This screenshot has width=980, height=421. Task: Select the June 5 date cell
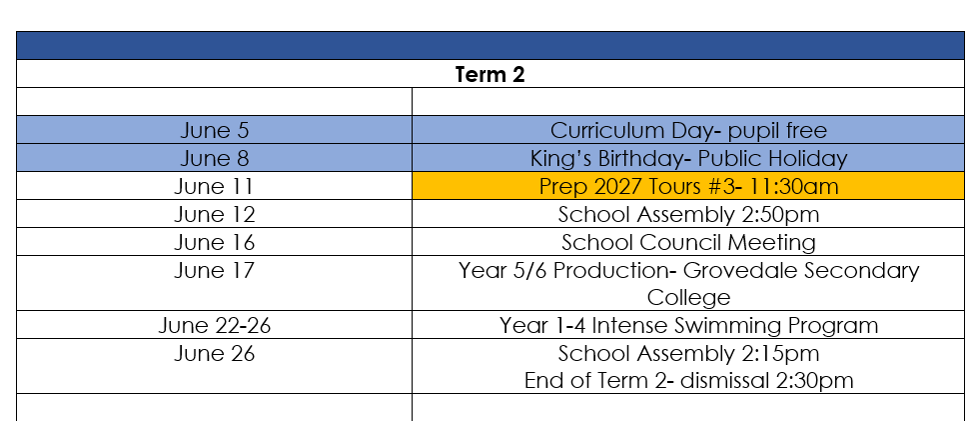tap(215, 130)
